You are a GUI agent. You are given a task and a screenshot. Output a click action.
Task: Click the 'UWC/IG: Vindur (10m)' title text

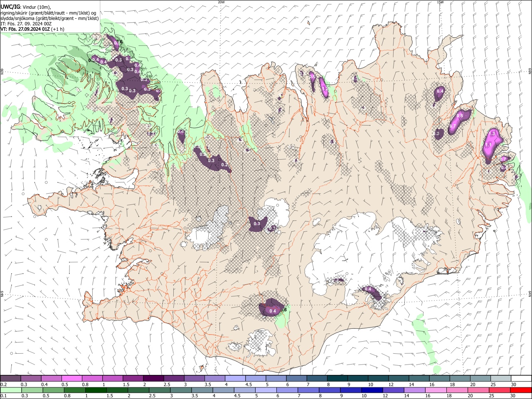[x=26, y=7]
